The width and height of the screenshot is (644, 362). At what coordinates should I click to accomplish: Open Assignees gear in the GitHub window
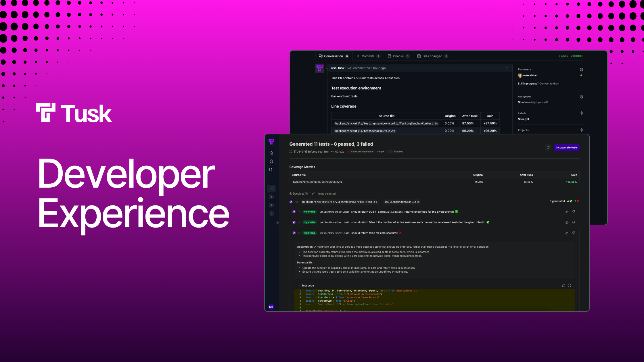coord(581,97)
